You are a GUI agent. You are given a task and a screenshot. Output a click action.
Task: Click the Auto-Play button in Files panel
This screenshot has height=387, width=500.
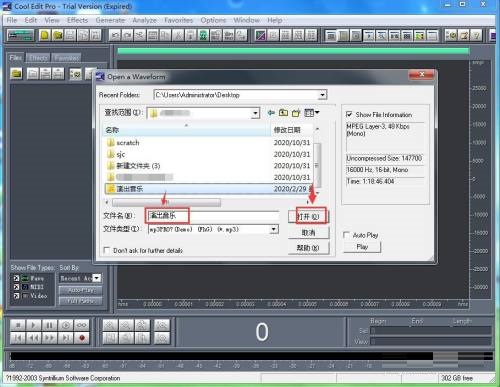[80, 290]
